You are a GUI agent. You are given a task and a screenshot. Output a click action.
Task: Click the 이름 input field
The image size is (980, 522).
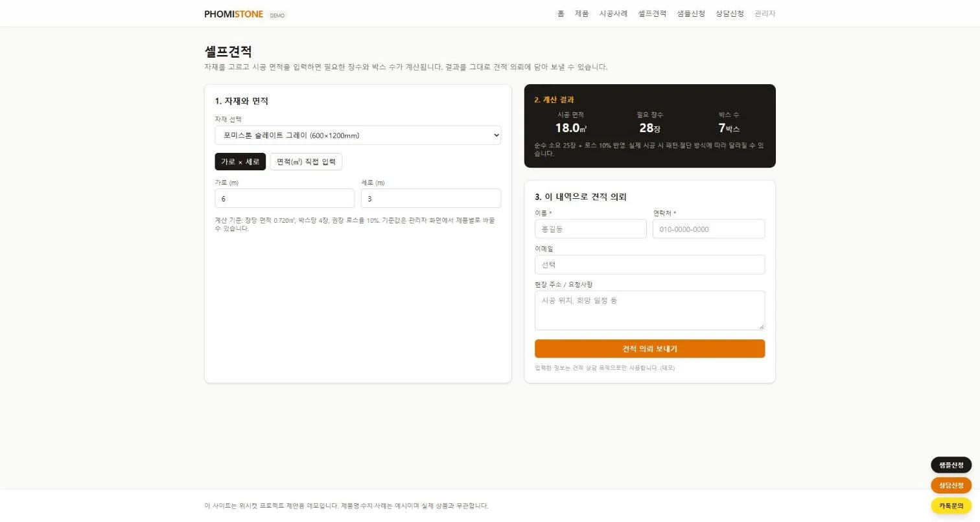[x=590, y=229]
